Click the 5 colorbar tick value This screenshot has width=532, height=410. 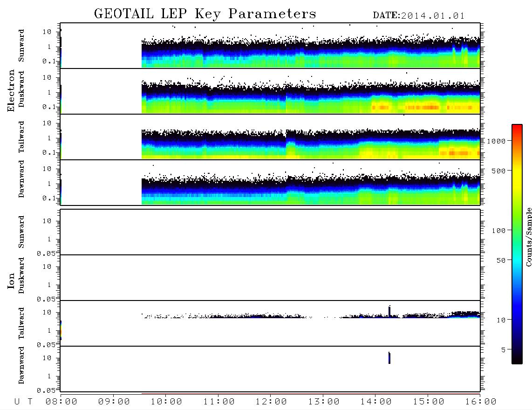503,350
